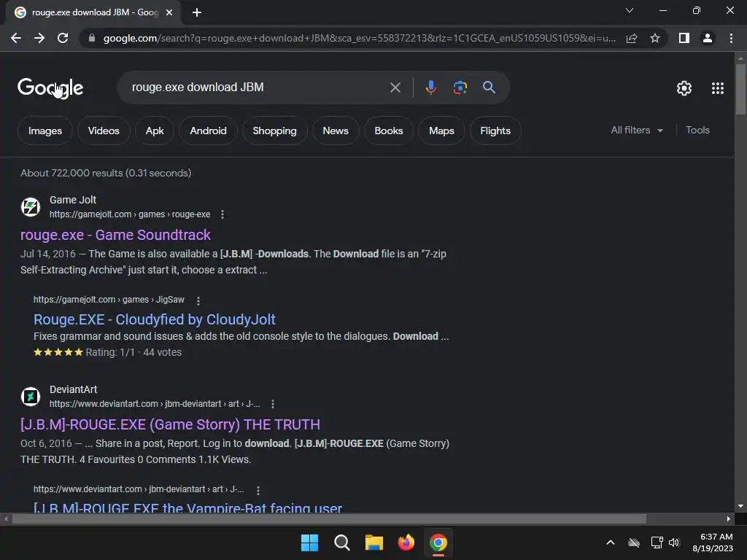The width and height of the screenshot is (747, 560).
Task: View site info via padlock icon
Action: coord(92,38)
